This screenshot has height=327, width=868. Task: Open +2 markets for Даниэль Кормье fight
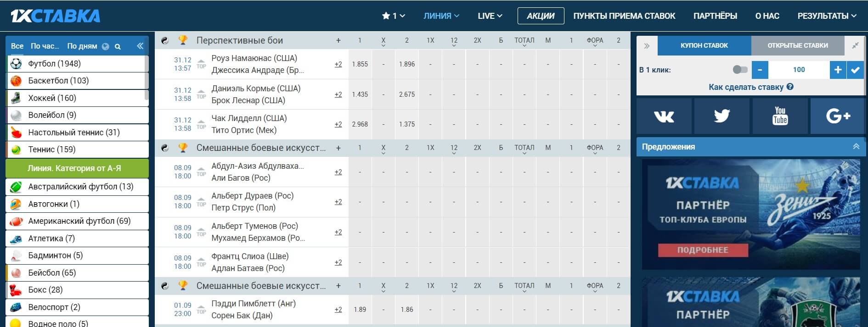click(x=338, y=94)
